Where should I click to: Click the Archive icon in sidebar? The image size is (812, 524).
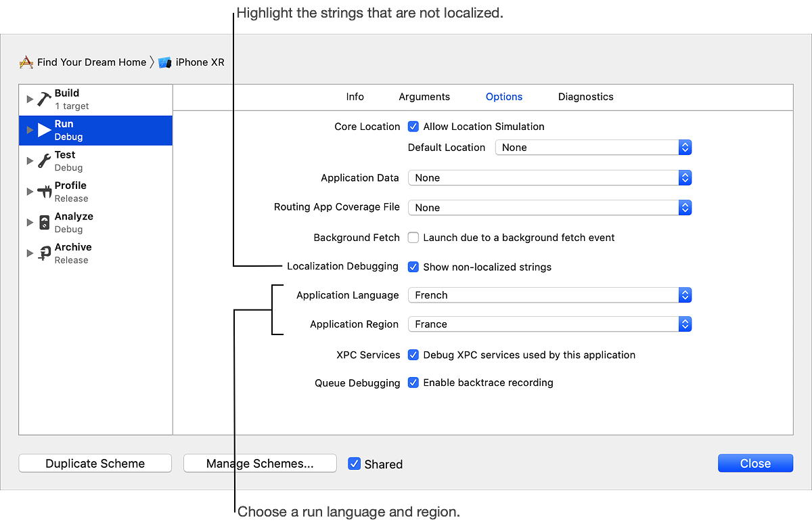click(44, 254)
